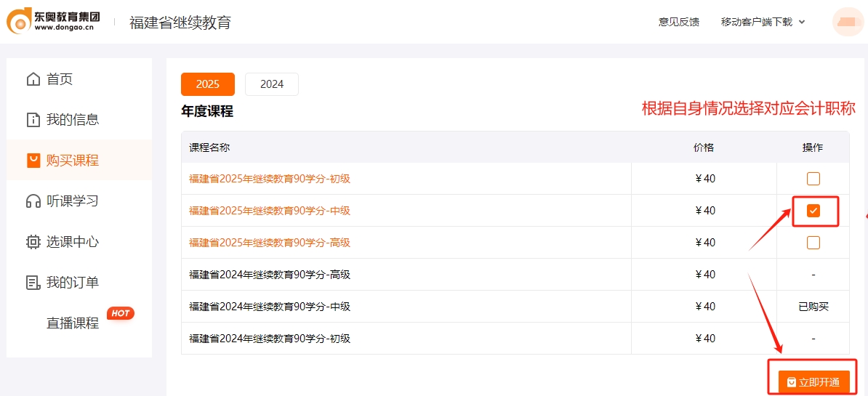Click the info icon beside 我的信息
This screenshot has height=396, width=868.
pyautogui.click(x=33, y=120)
